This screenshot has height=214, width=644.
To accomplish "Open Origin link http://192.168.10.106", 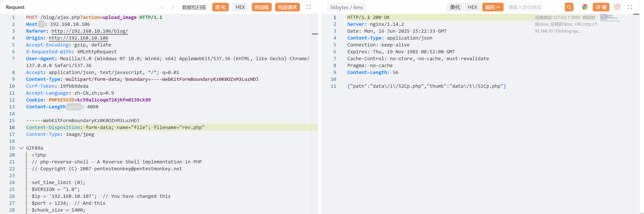I will tap(79, 38).
